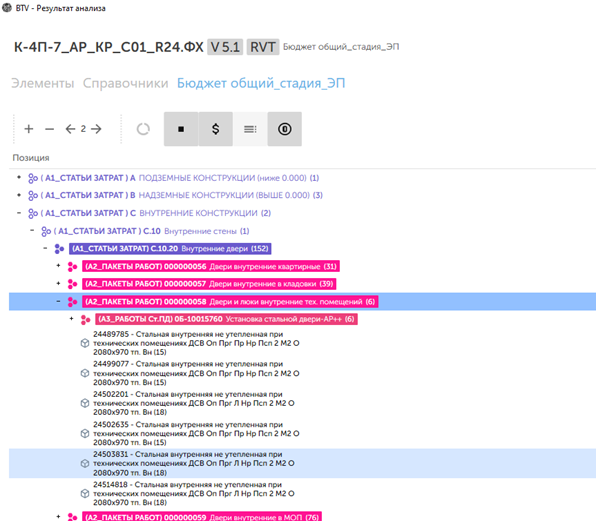Select Двери внутренние в кладовки (39) label

click(x=209, y=284)
